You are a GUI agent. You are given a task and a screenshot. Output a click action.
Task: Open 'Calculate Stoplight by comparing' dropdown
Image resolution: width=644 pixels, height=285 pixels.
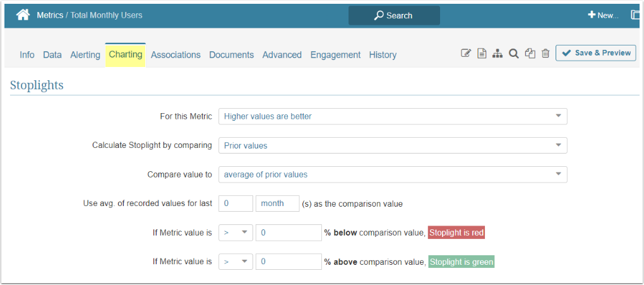pos(392,145)
